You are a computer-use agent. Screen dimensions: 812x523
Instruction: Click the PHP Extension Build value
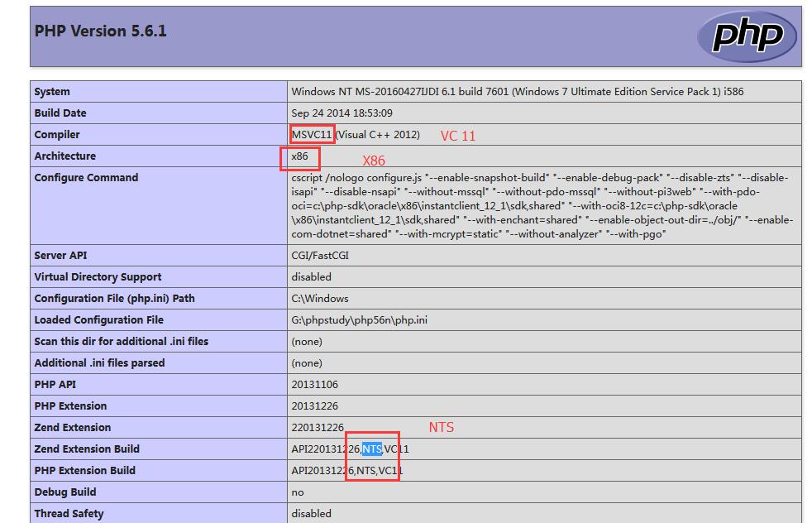346,470
